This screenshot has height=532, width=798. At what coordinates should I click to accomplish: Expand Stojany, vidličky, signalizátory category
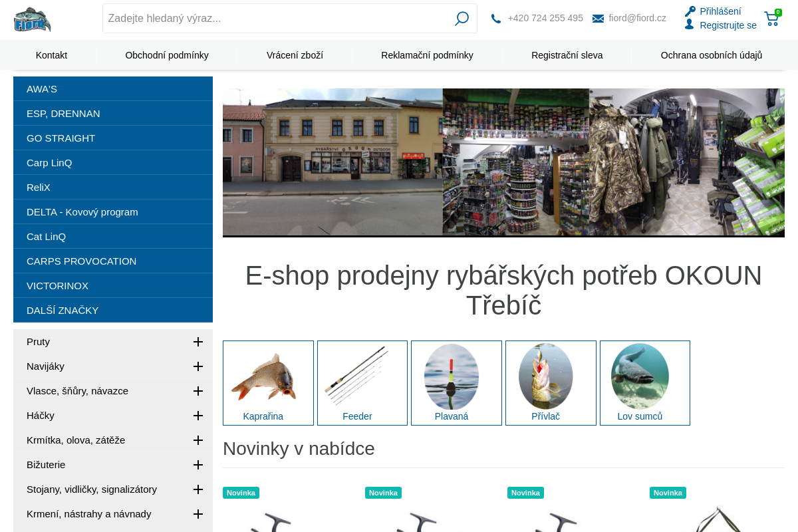click(198, 489)
